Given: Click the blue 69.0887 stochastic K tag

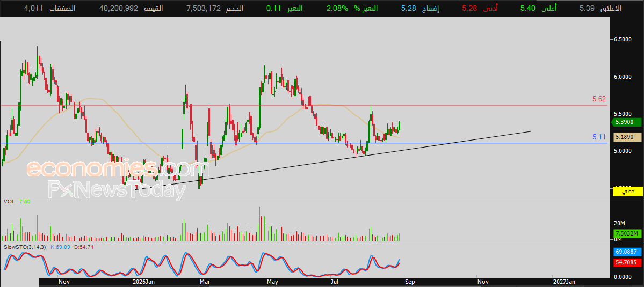Looking at the screenshot, I should tap(627, 252).
